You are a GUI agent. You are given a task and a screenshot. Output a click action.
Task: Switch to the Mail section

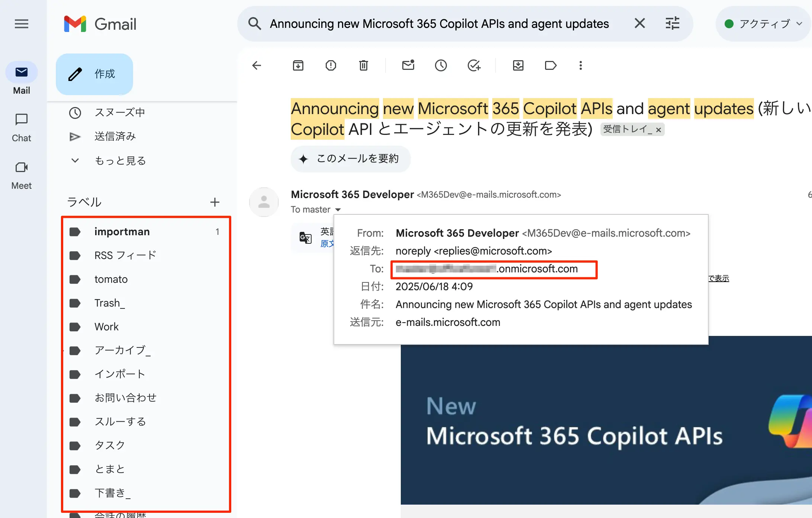[22, 78]
